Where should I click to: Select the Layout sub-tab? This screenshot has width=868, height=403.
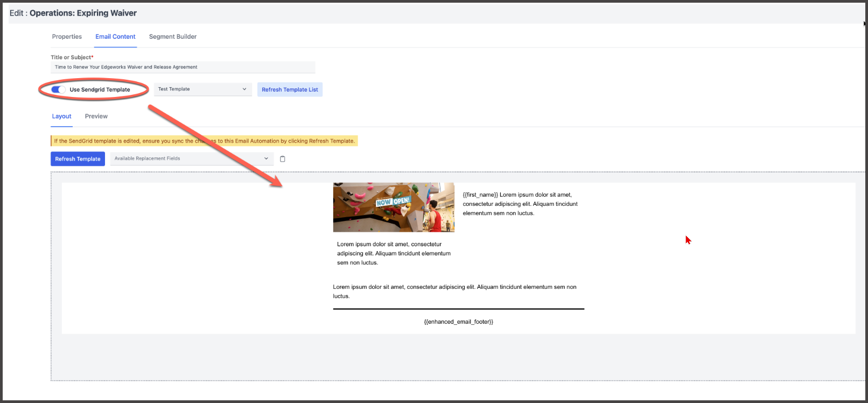[61, 116]
